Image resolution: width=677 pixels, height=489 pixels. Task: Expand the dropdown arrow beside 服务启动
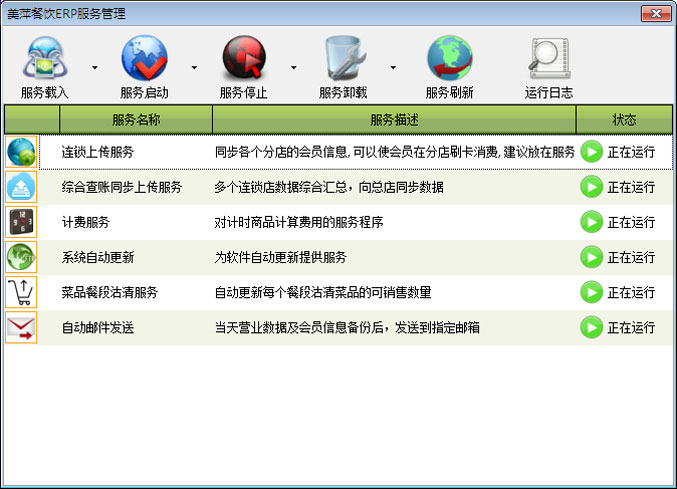point(194,68)
